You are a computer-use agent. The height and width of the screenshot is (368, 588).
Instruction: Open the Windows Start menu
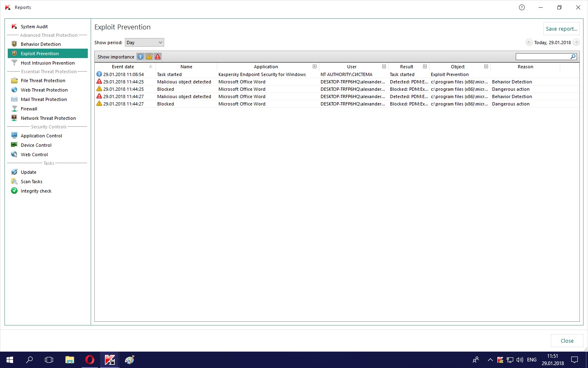[10, 360]
